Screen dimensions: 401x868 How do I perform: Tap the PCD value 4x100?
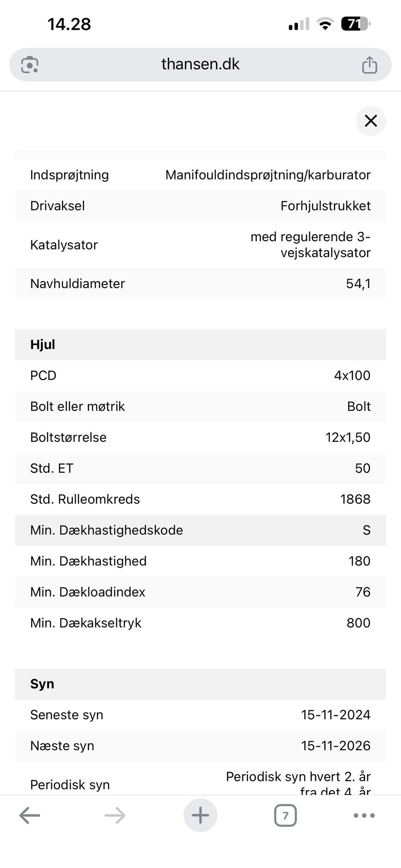coord(352,375)
